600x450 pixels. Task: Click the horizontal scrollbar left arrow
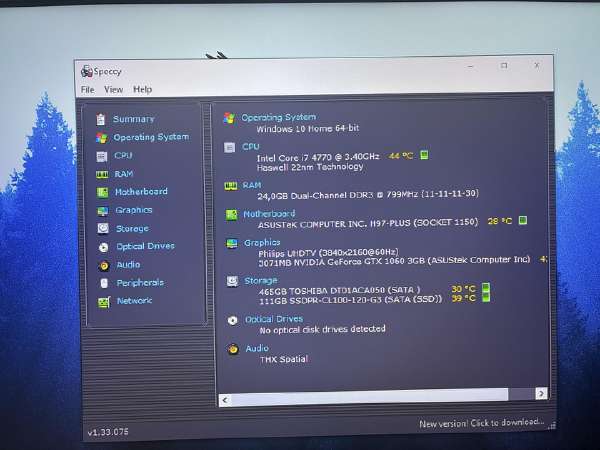225,400
